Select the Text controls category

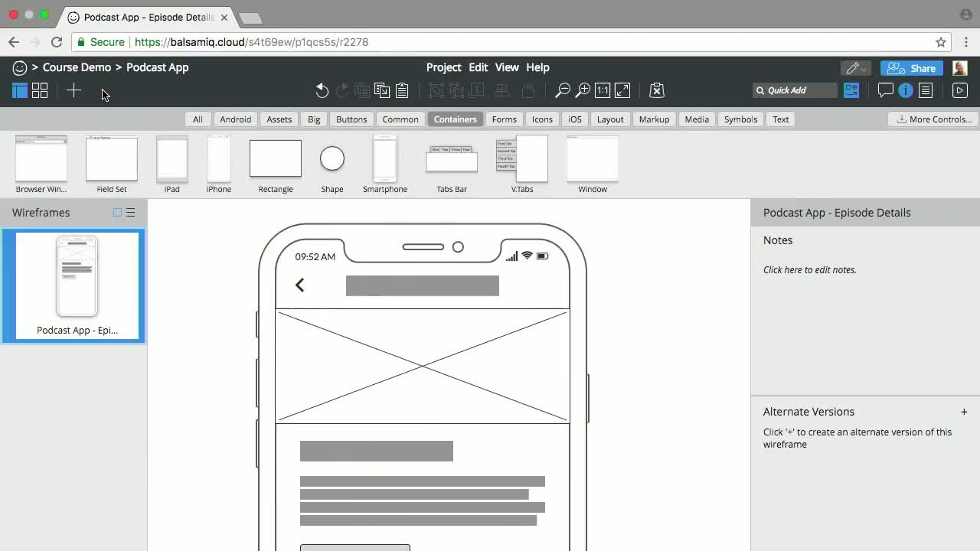[x=780, y=119]
